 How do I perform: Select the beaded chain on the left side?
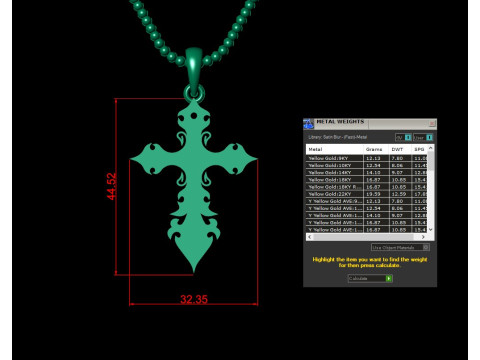[156, 33]
